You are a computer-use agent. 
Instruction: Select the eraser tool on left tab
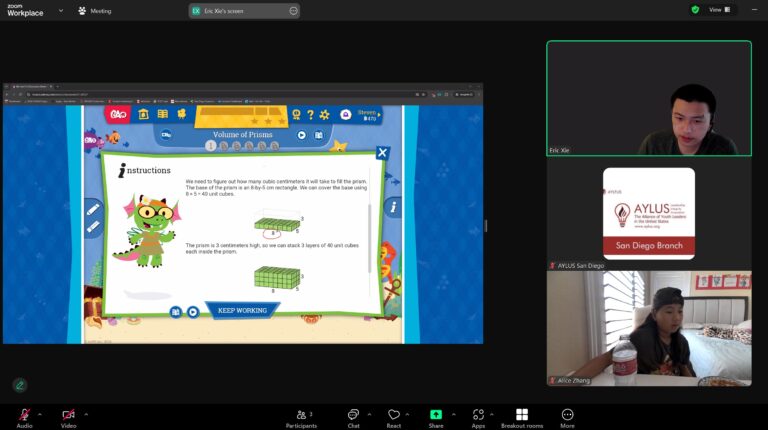coord(93,227)
